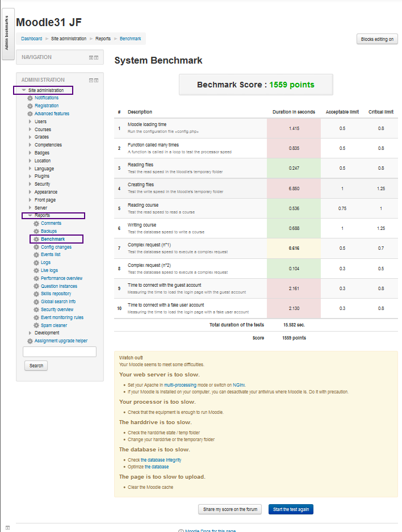Collapse the Site administration tree node

(x=24, y=90)
